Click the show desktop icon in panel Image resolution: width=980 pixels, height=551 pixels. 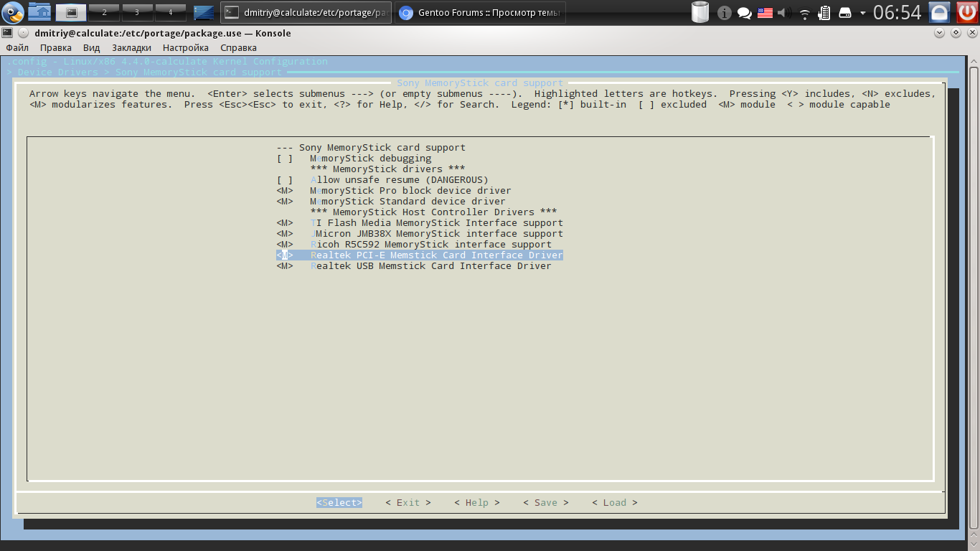204,12
